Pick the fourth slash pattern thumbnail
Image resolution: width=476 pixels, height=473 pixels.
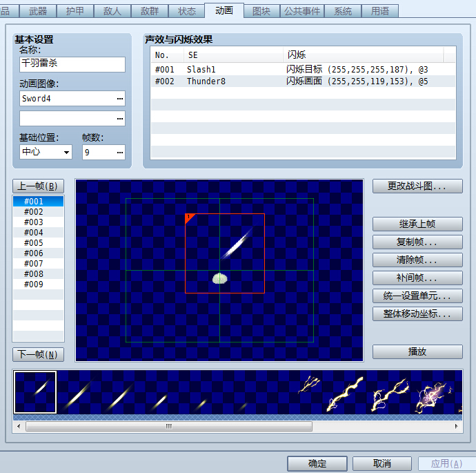(x=167, y=392)
